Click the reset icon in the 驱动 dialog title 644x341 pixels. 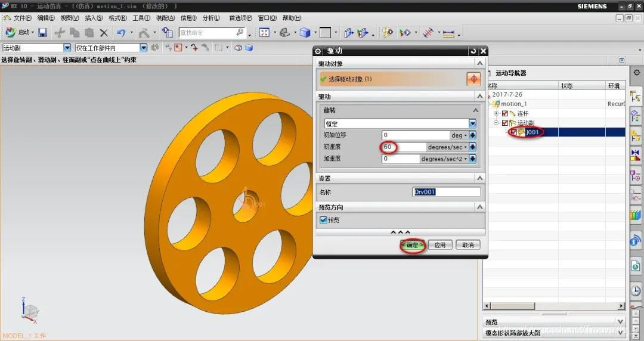(x=473, y=51)
